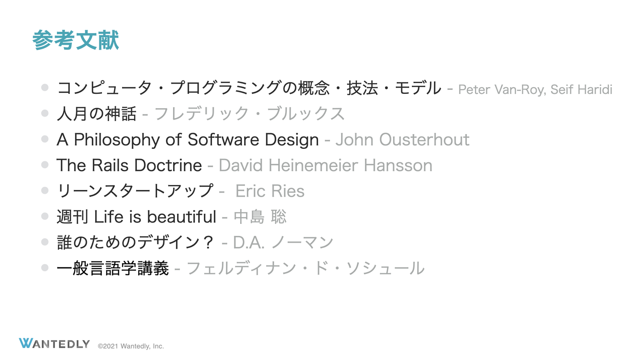Select the book title リーンスタートアップ

click(135, 191)
